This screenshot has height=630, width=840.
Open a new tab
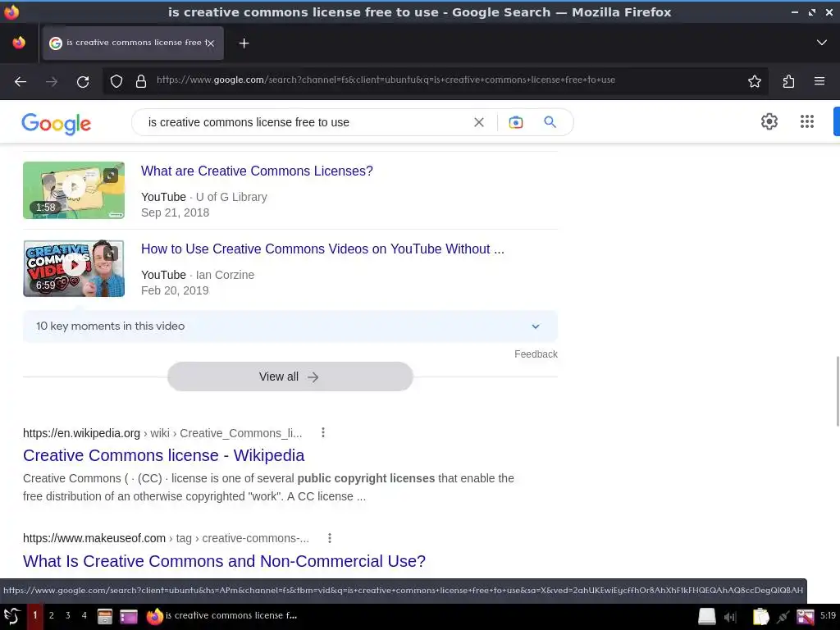tap(244, 43)
